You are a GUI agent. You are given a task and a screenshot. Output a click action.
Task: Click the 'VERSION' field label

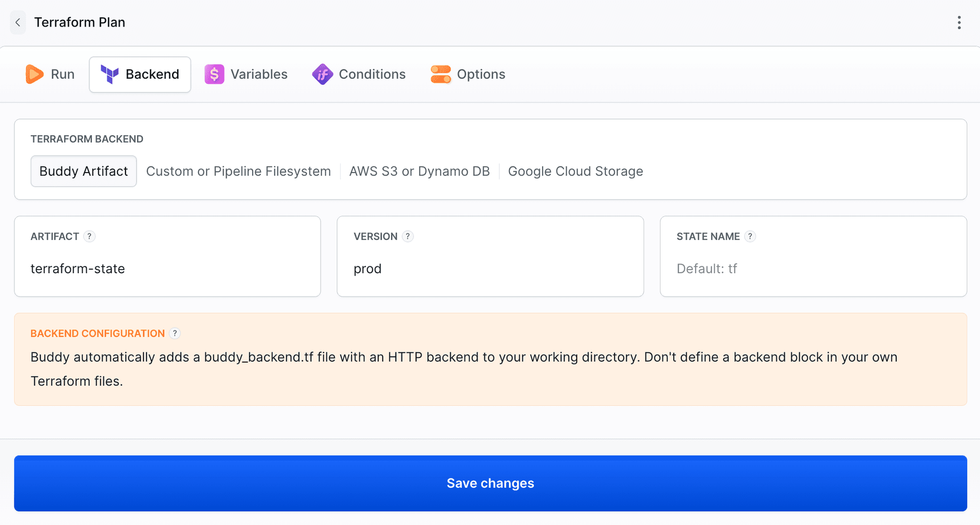tap(376, 236)
